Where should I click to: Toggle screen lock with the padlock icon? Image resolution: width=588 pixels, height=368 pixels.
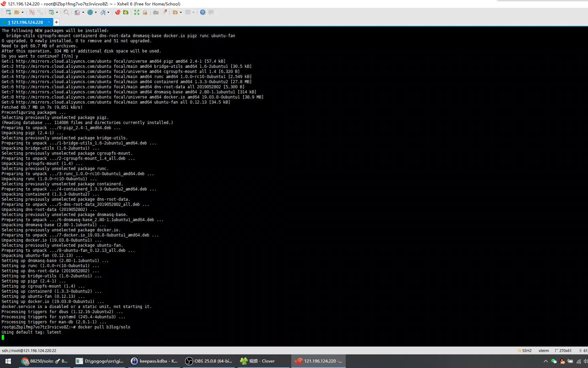(x=145, y=13)
